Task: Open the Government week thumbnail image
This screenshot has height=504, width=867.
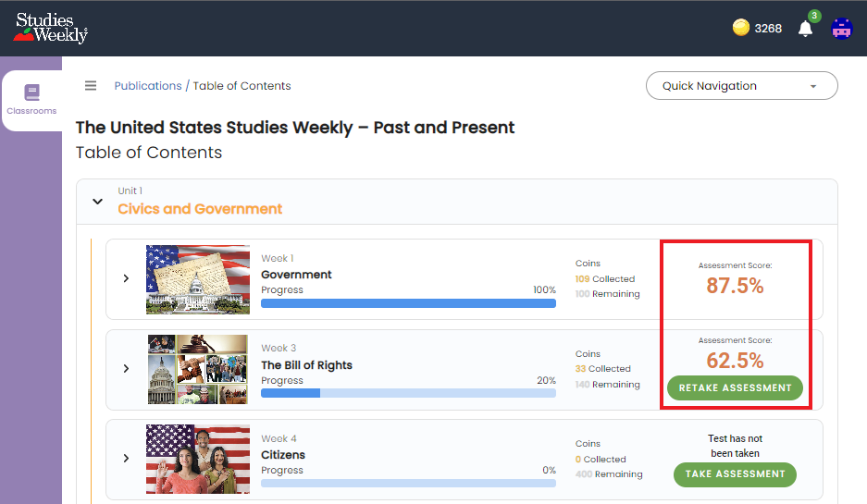Action: pyautogui.click(x=198, y=279)
